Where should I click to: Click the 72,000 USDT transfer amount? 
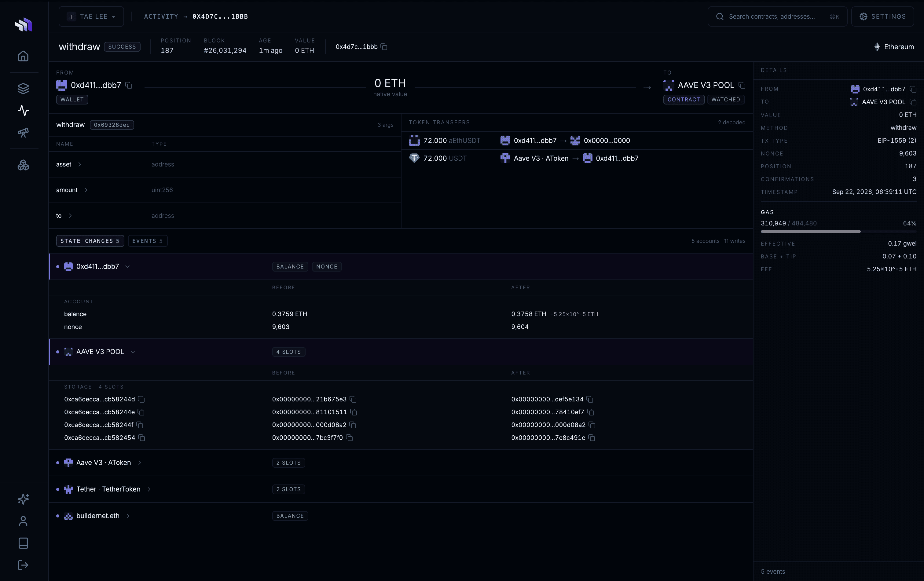(445, 158)
